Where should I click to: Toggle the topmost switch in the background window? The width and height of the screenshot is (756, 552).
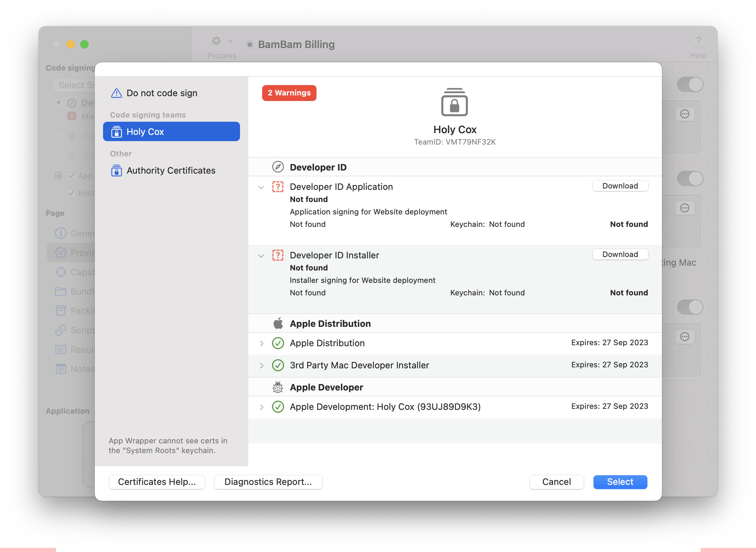[x=690, y=84]
